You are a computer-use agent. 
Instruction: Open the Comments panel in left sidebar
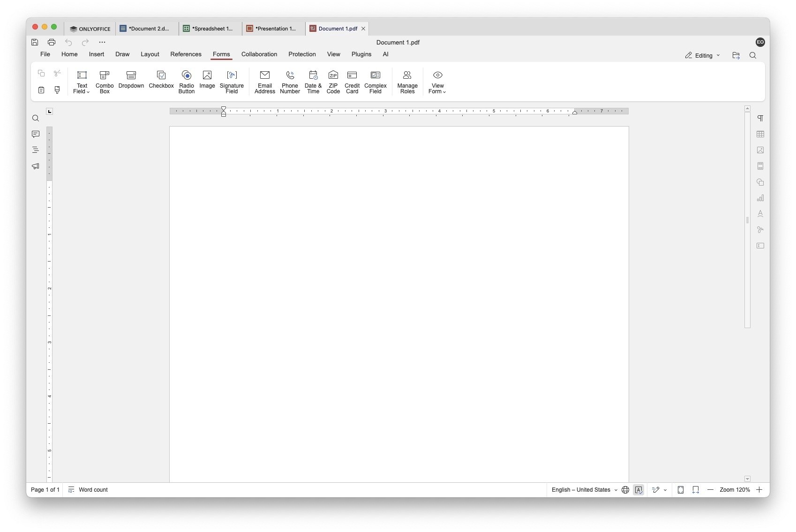click(x=36, y=135)
